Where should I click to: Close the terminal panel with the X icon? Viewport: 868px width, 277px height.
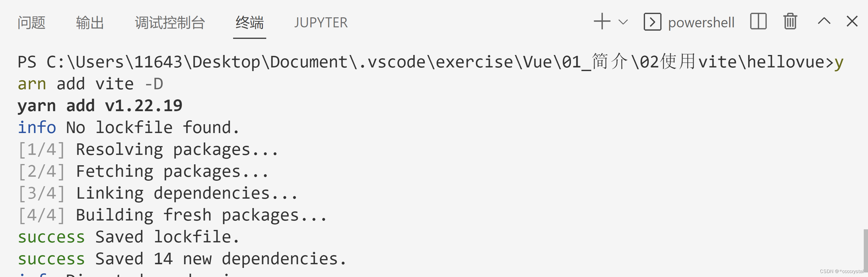click(852, 22)
